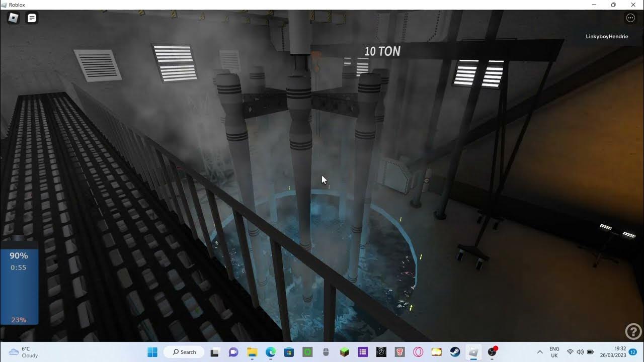
Task: Launch Steam from the taskbar
Action: pos(455,352)
